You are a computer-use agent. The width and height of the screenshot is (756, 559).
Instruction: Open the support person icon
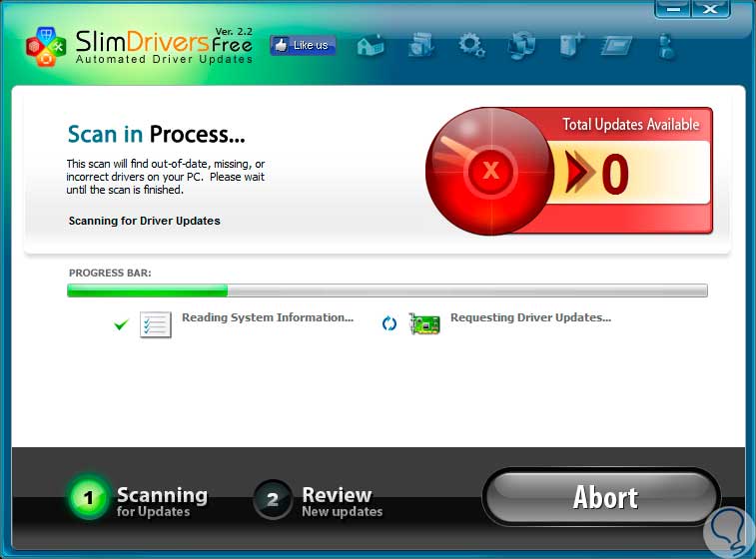[x=667, y=46]
